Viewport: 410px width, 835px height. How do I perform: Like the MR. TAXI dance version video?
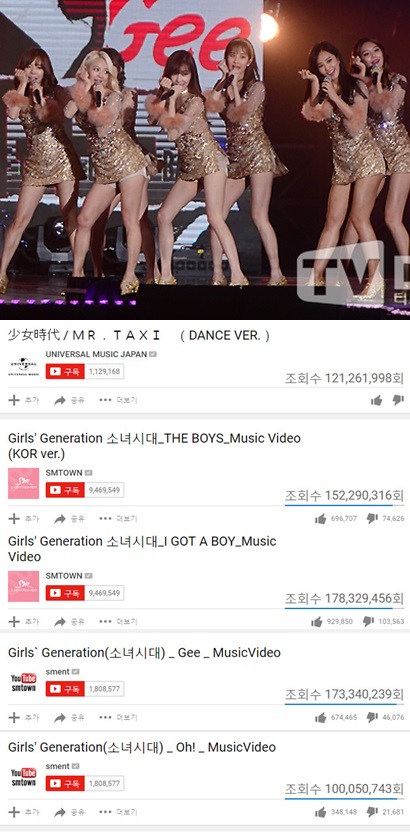377,400
